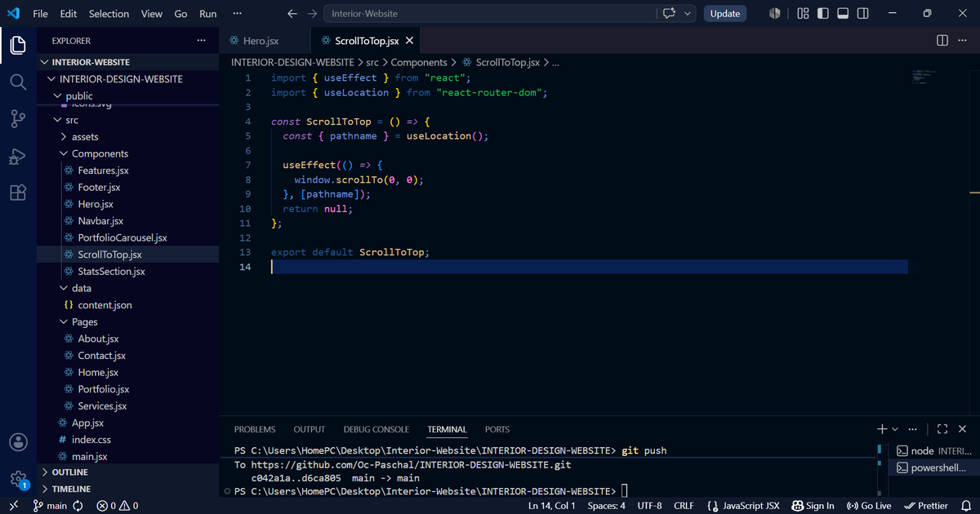Click the editor minimap
Viewport: 980px width, 514px height.
[924, 76]
